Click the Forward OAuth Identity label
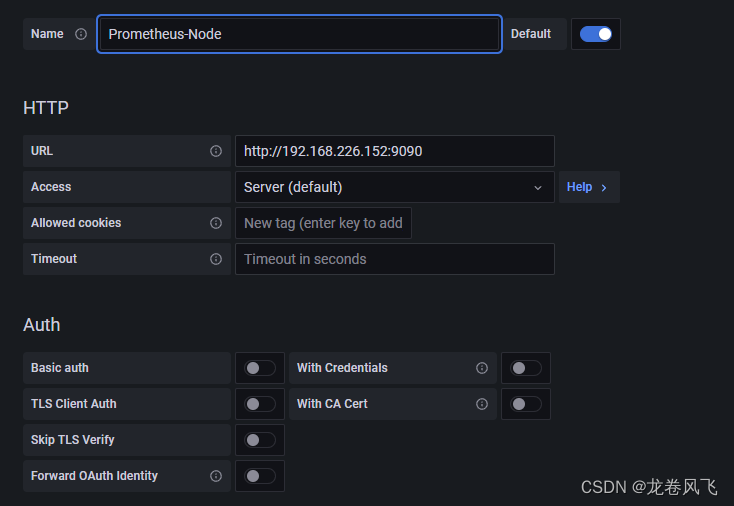Screen dimensions: 734x506 pyautogui.click(x=94, y=476)
